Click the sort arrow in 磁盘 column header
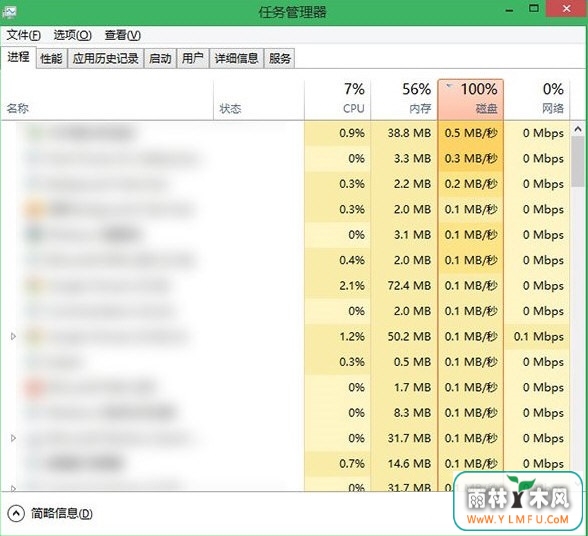The image size is (588, 536). click(449, 87)
